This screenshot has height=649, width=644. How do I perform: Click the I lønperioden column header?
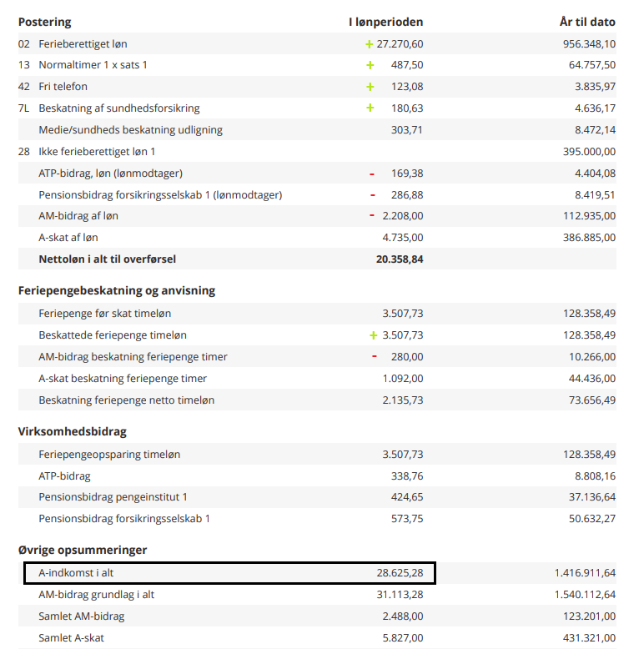[x=385, y=22]
